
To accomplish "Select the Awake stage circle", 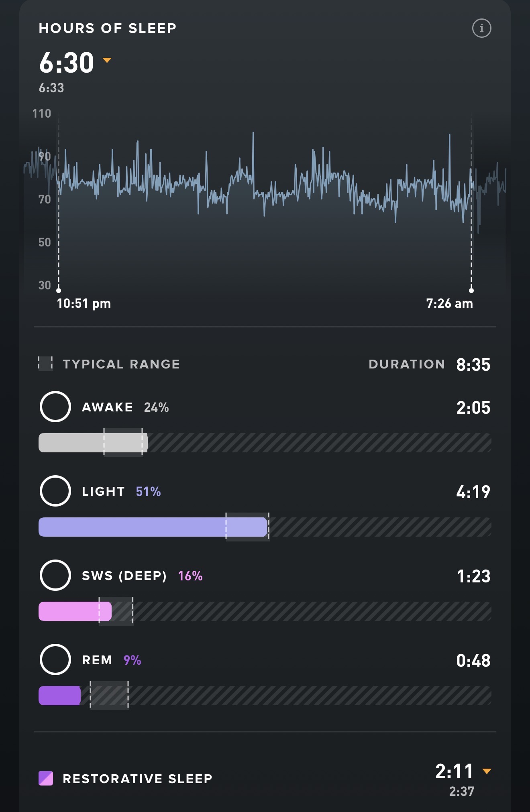I will [x=55, y=407].
